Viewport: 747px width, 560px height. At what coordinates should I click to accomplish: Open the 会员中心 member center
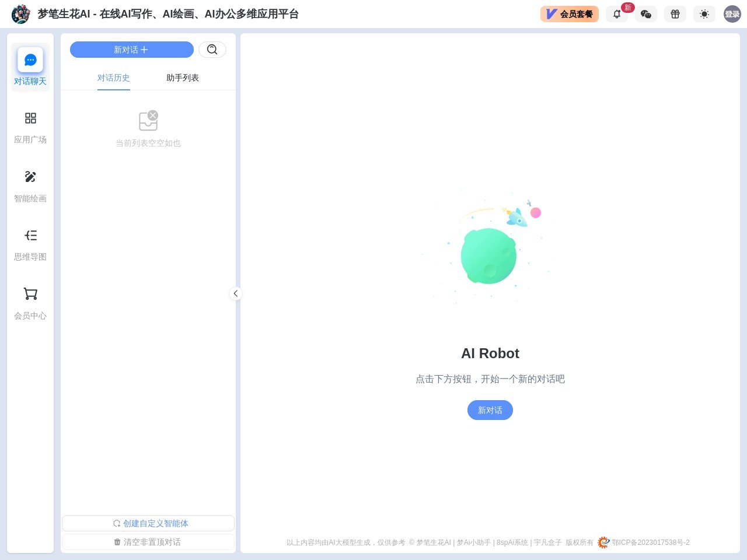coord(30,304)
